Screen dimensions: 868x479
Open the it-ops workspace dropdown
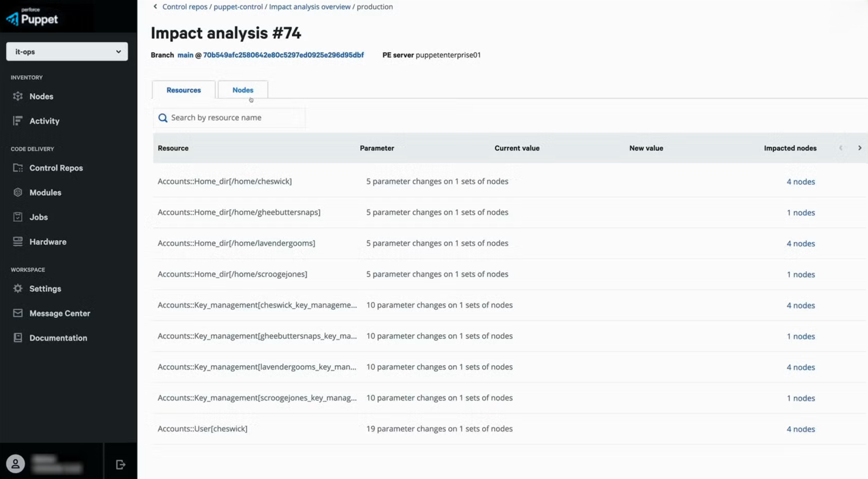66,51
